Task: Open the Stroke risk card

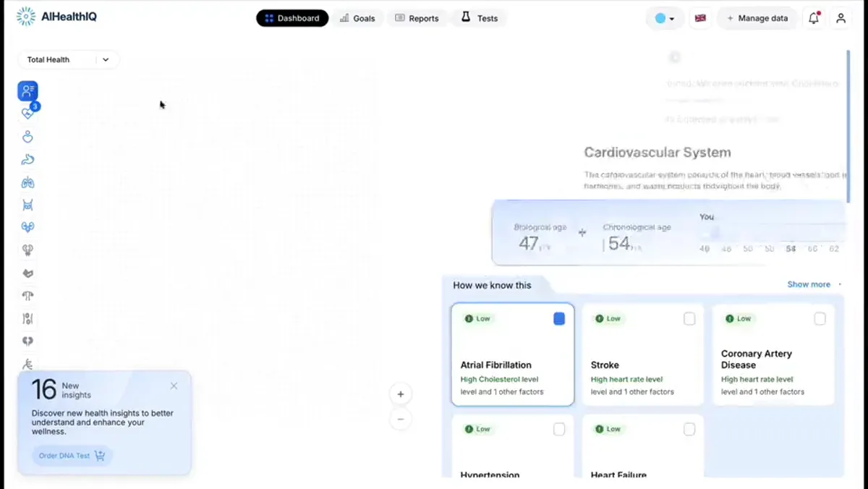Action: tap(643, 354)
